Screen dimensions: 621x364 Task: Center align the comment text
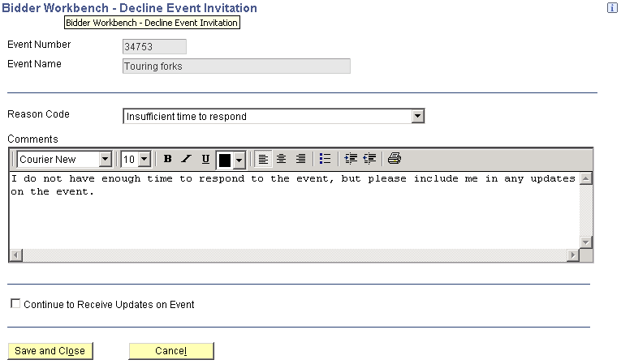282,159
